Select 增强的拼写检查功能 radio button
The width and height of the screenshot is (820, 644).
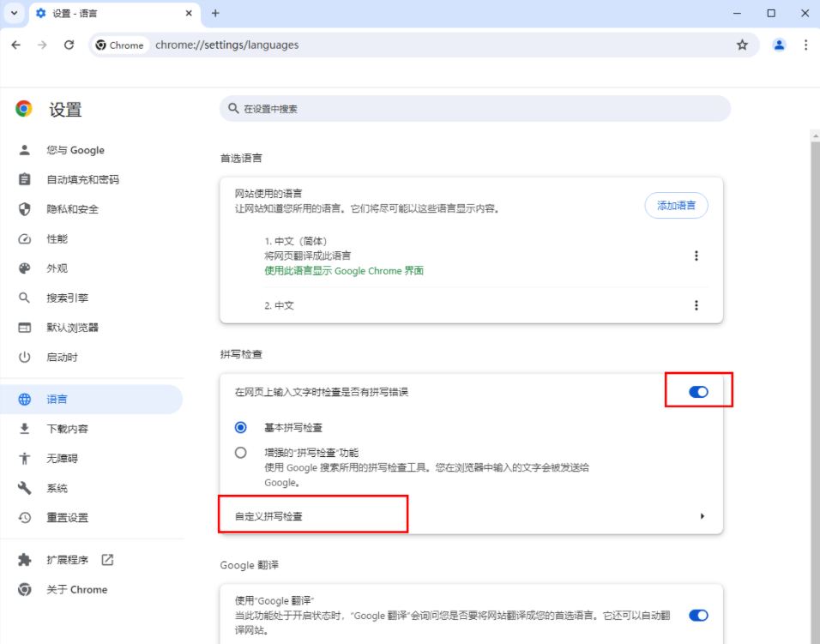tap(240, 453)
